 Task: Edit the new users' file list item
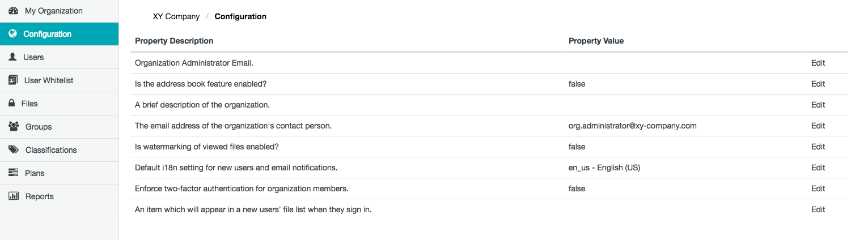click(818, 209)
